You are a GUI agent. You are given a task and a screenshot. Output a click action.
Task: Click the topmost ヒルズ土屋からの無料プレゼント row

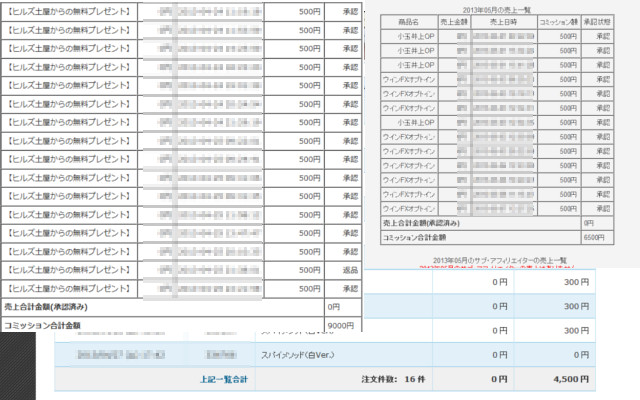click(68, 11)
